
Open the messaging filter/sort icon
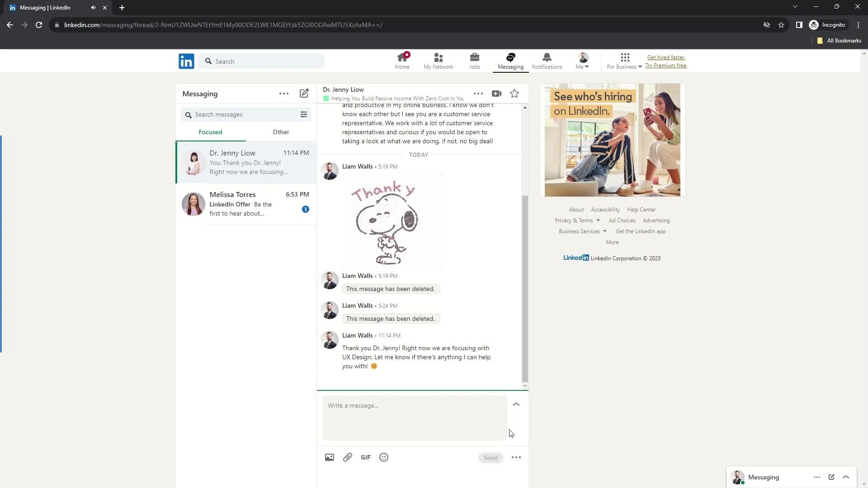point(305,114)
